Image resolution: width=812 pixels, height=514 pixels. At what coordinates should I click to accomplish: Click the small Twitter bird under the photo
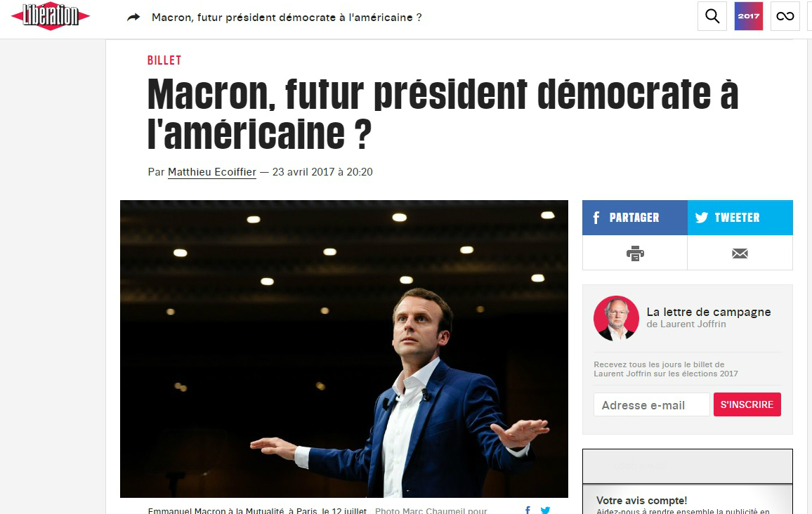545,510
